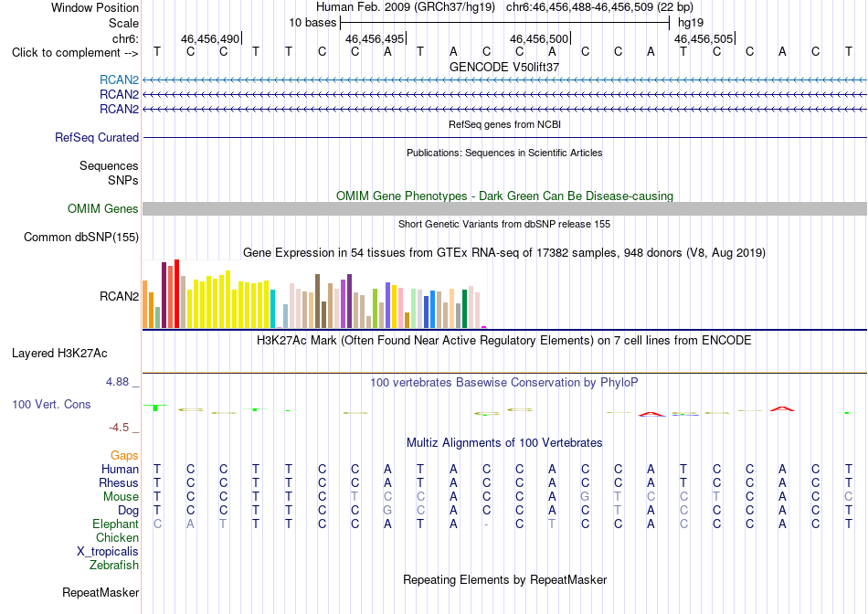
Task: Click the 46,456,505 coordinate marker
Action: (x=704, y=38)
